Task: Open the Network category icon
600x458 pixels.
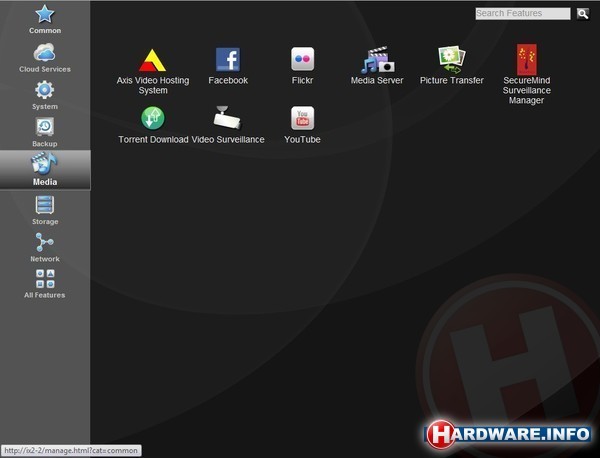Action: coord(45,242)
